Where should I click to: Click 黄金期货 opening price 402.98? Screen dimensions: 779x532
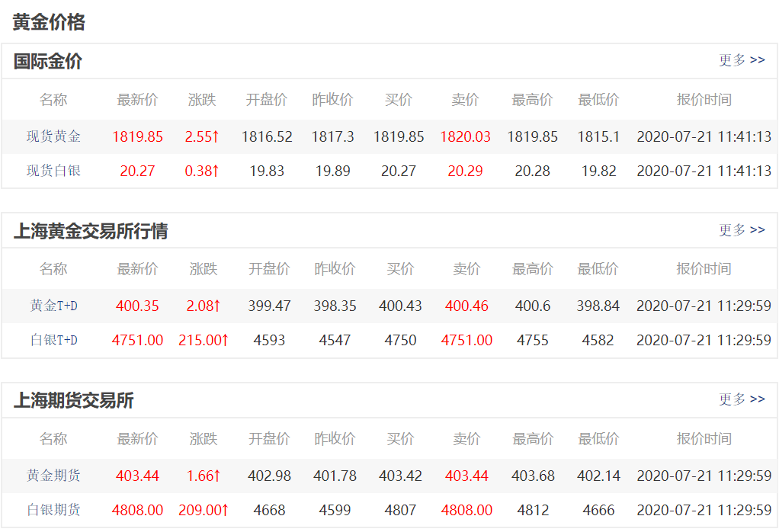[269, 476]
